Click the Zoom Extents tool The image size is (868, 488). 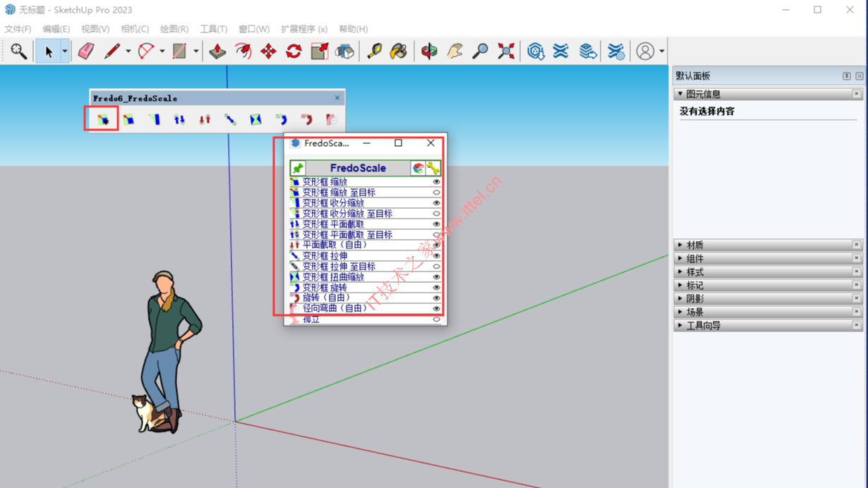tap(505, 51)
